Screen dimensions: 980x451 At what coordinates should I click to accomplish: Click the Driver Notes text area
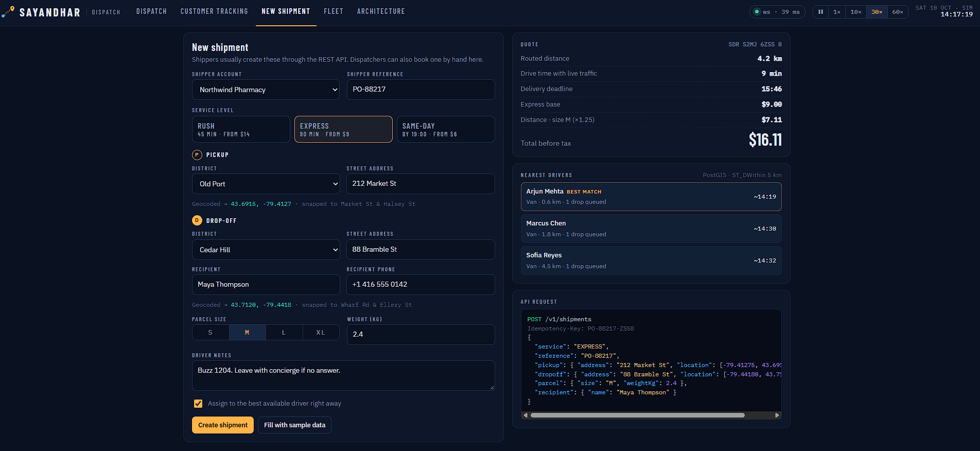point(343,375)
